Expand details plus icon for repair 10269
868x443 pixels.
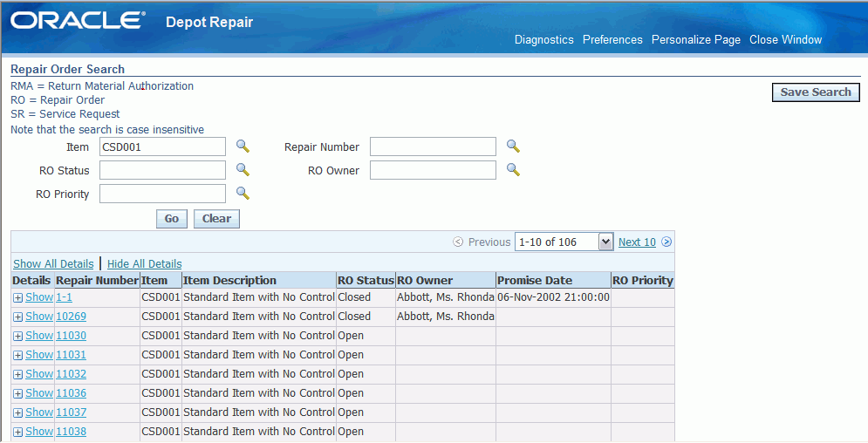point(17,317)
